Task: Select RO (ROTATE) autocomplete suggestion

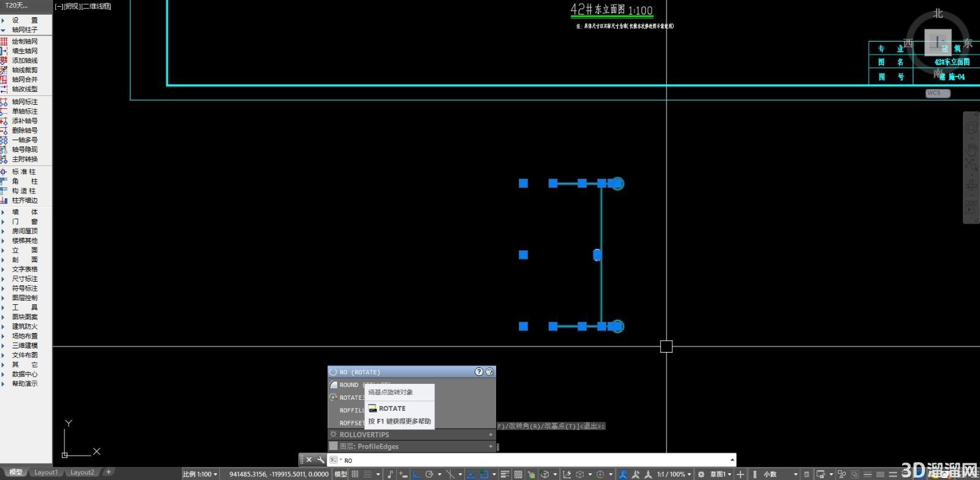Action: [412, 372]
